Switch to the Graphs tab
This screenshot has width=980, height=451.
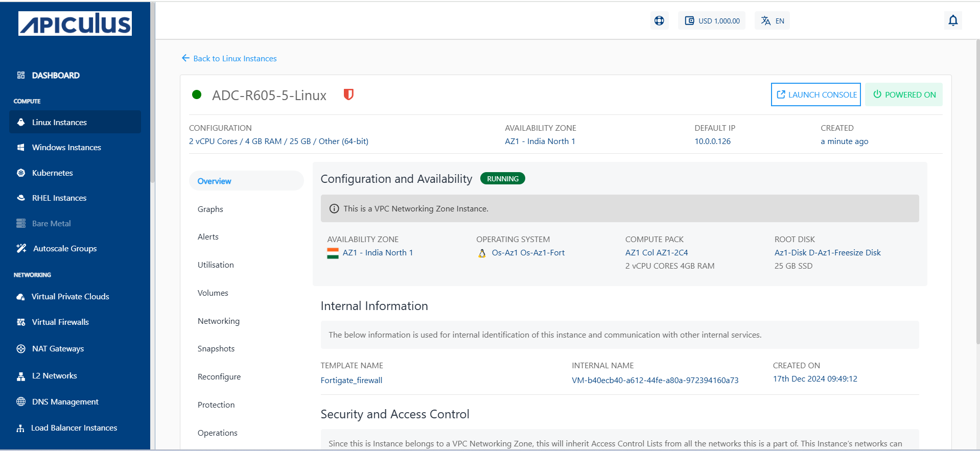(x=211, y=209)
